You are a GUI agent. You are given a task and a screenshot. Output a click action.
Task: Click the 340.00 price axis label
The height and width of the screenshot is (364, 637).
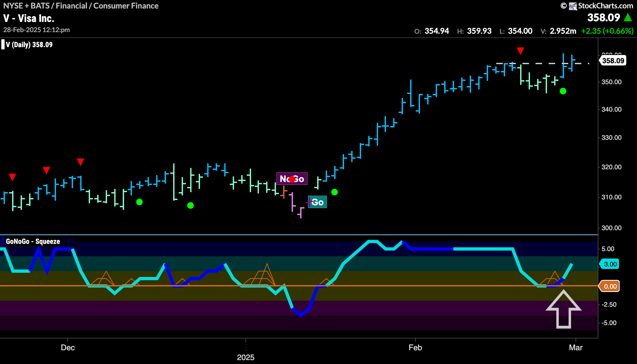pyautogui.click(x=611, y=109)
